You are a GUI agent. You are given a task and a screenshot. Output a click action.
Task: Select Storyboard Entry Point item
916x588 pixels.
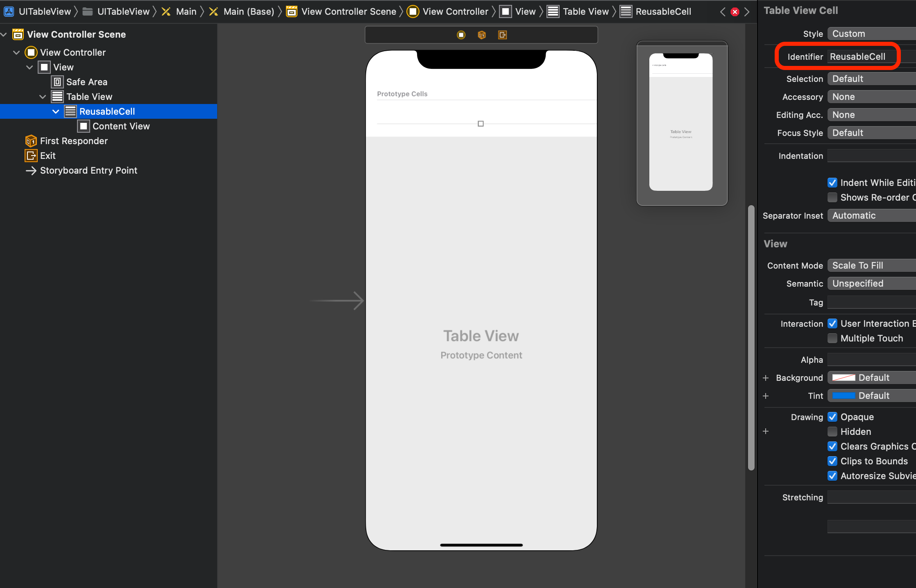click(x=88, y=170)
